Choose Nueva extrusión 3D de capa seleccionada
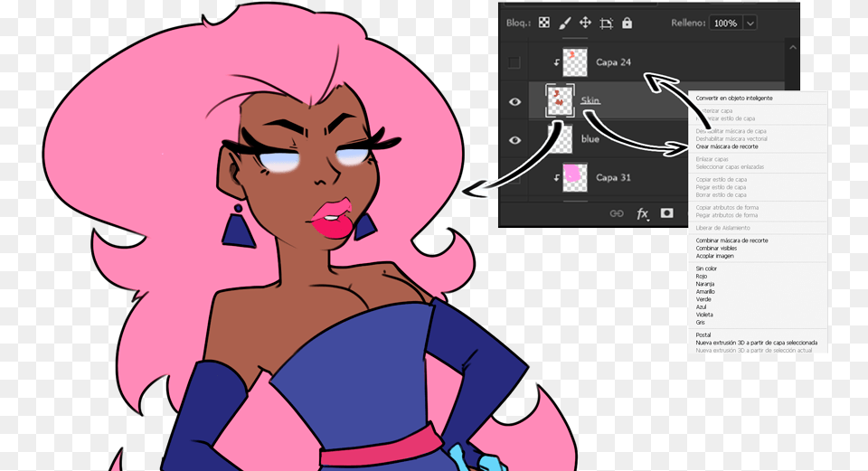This screenshot has height=471, width=868. click(x=756, y=344)
